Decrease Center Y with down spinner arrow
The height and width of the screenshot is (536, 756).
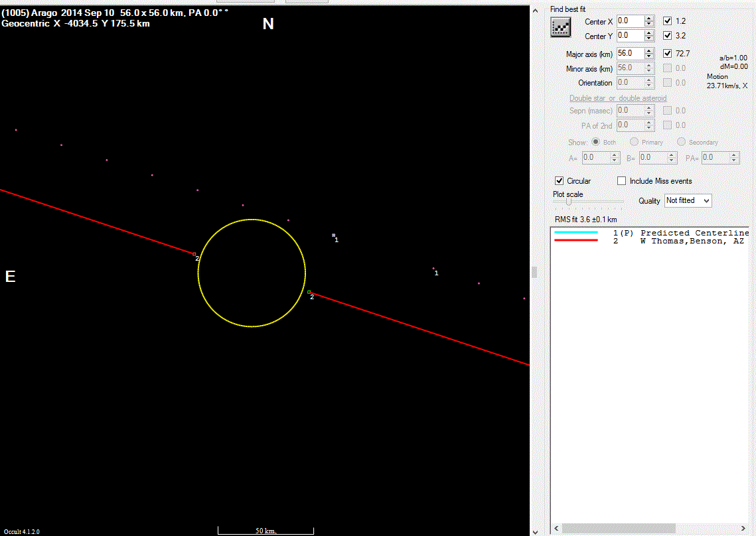(649, 39)
